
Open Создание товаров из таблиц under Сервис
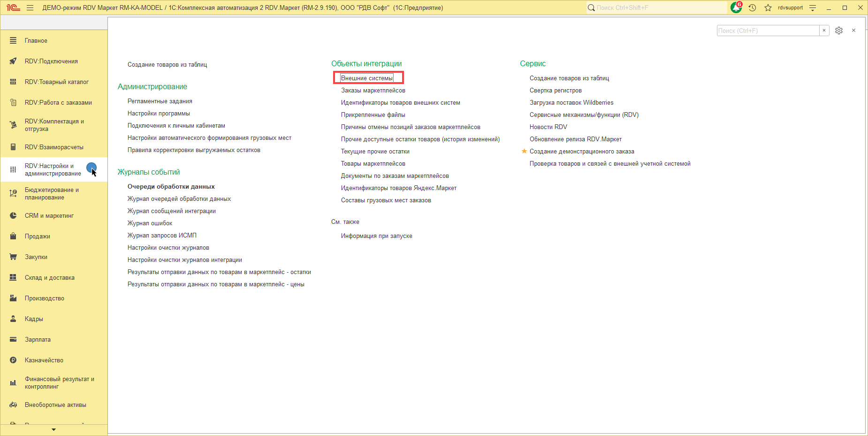point(570,78)
